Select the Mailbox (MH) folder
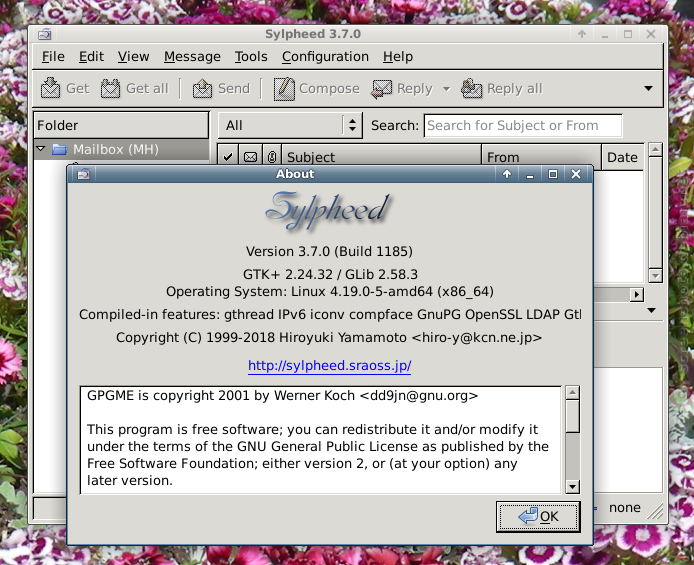Screen dimensions: 694x565 116,149
